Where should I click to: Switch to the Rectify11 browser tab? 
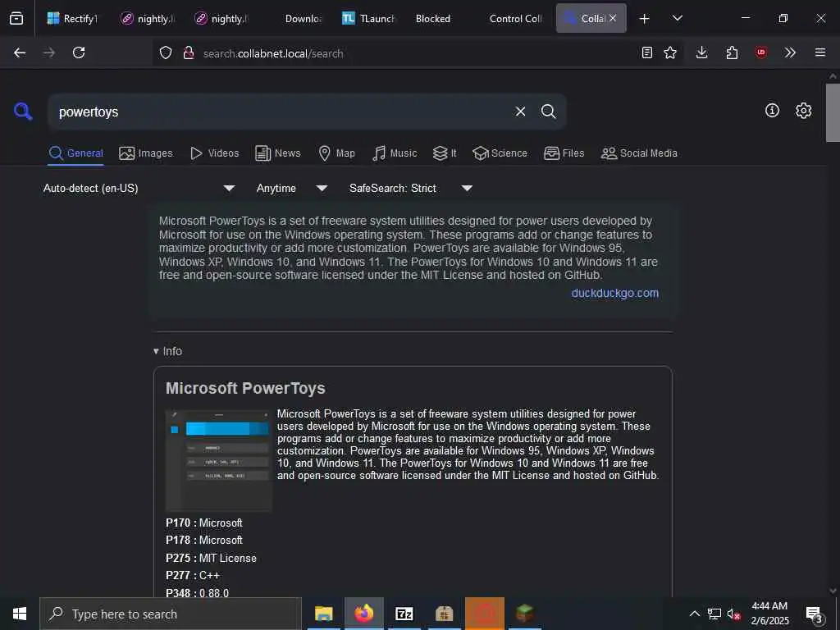pyautogui.click(x=72, y=18)
